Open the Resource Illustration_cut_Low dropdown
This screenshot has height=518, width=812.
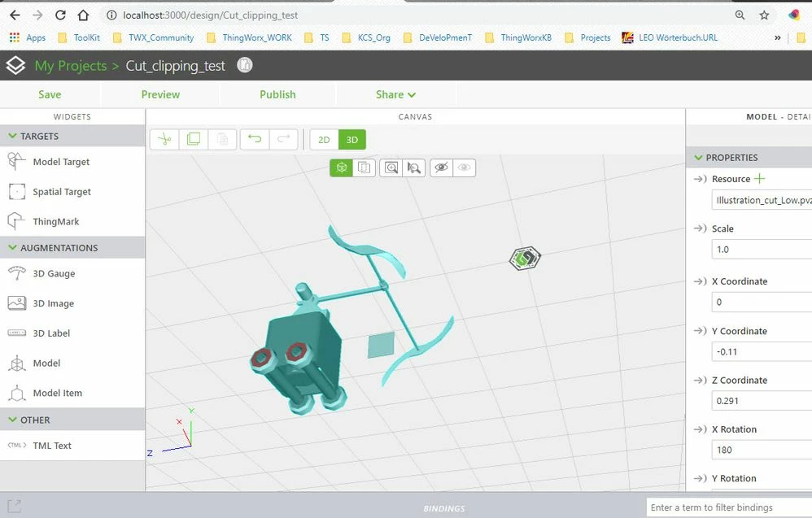pos(762,200)
